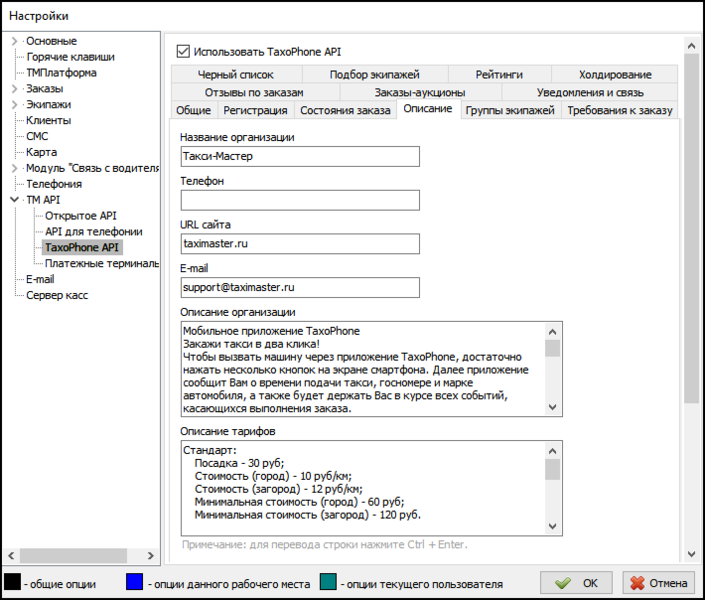Select Открытое API in the tree
705x600 pixels.
[x=81, y=216]
